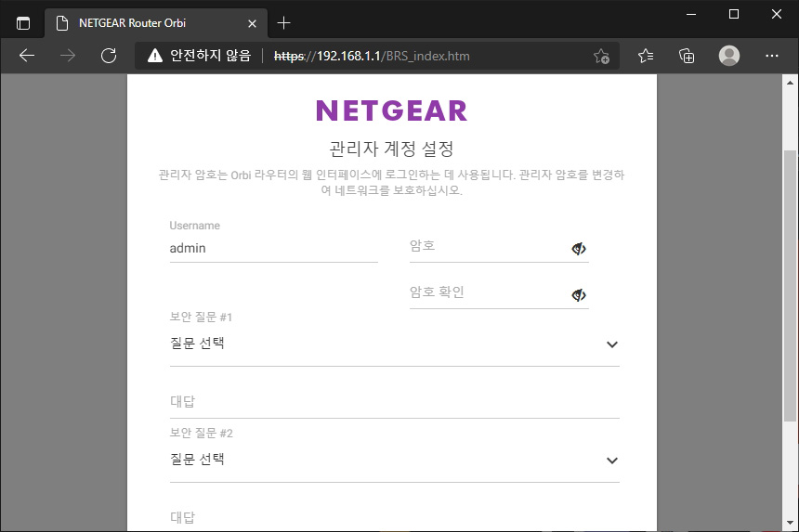Toggle visibility of the 암호 field

click(x=579, y=249)
